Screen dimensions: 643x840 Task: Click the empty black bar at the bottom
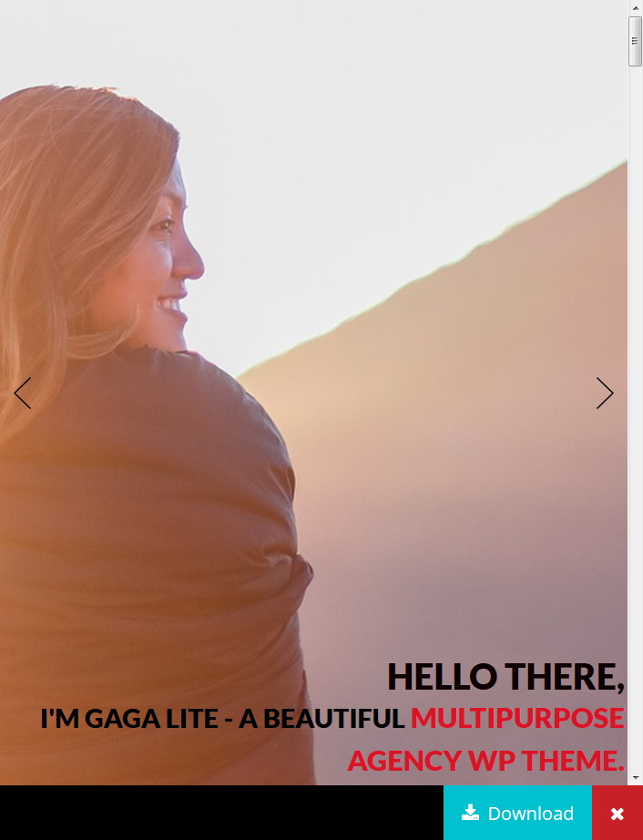pyautogui.click(x=221, y=813)
